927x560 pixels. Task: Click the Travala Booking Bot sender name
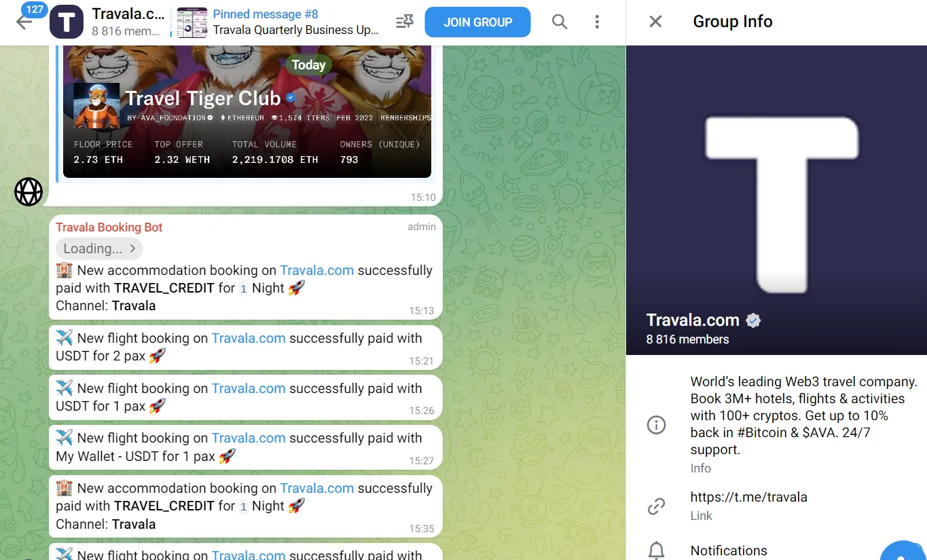coord(109,227)
